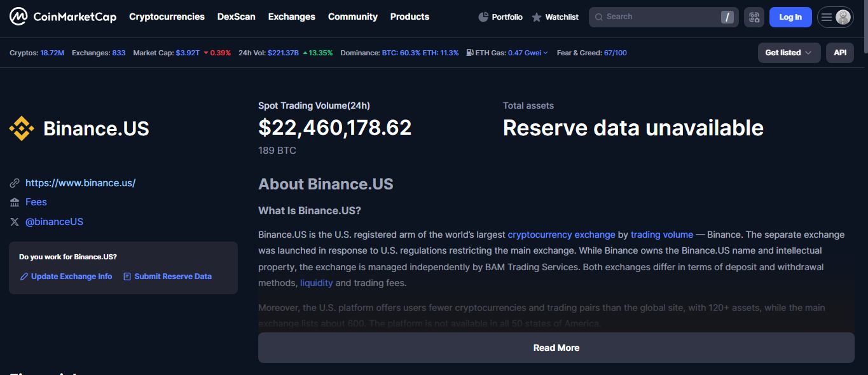868x375 pixels.
Task: Open the @binanceUS link
Action: (54, 222)
